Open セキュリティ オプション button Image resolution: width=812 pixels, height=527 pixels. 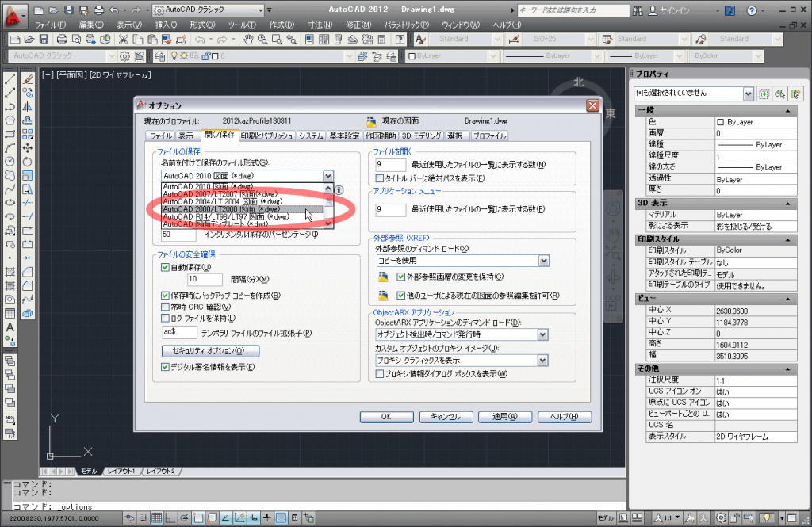coord(210,351)
